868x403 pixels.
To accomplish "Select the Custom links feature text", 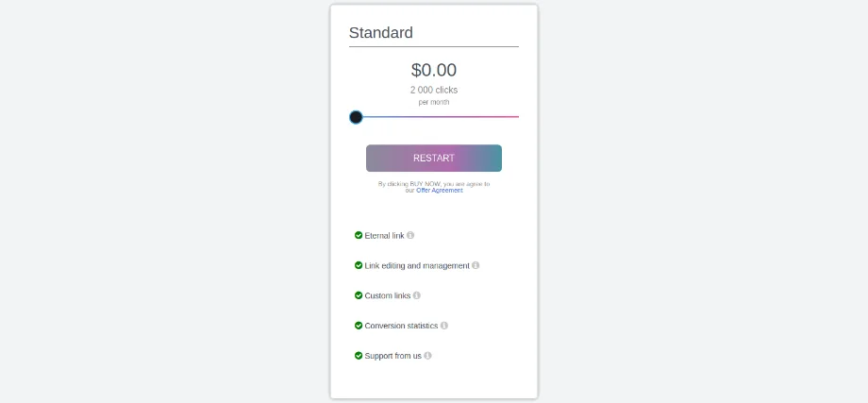I will point(388,296).
